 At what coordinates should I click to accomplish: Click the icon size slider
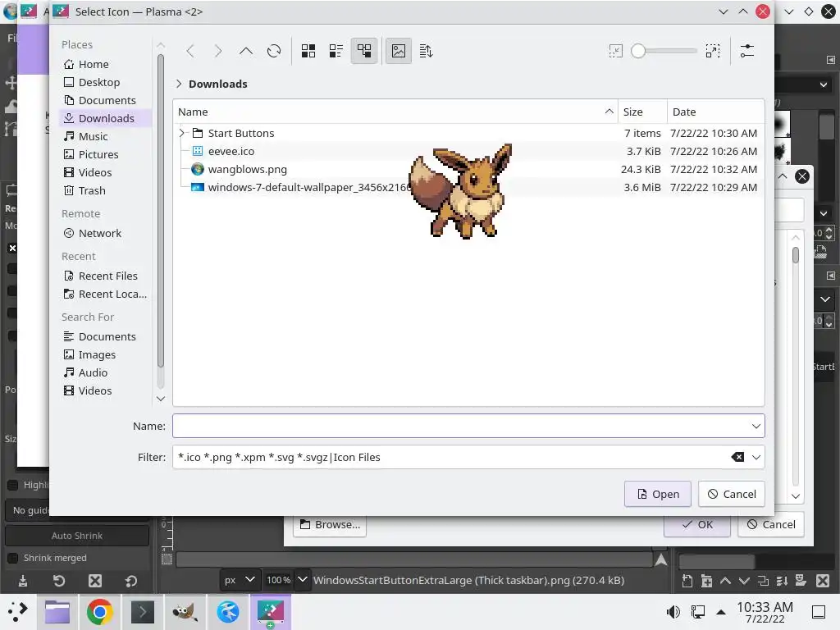pyautogui.click(x=664, y=51)
